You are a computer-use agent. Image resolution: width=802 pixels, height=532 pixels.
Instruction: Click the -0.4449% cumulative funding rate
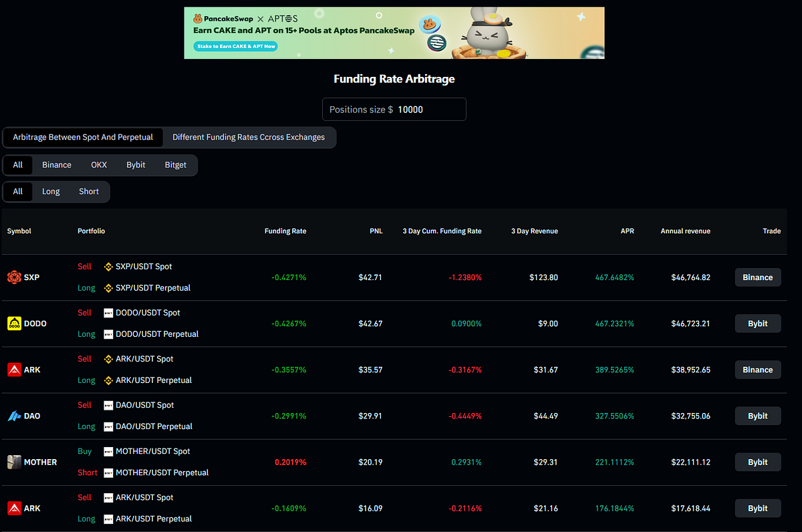[464, 416]
